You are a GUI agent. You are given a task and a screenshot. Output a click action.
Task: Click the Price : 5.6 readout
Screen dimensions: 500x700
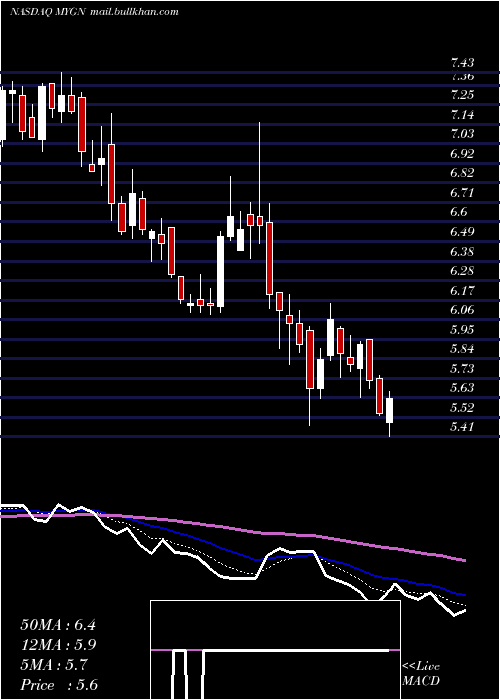(59, 685)
